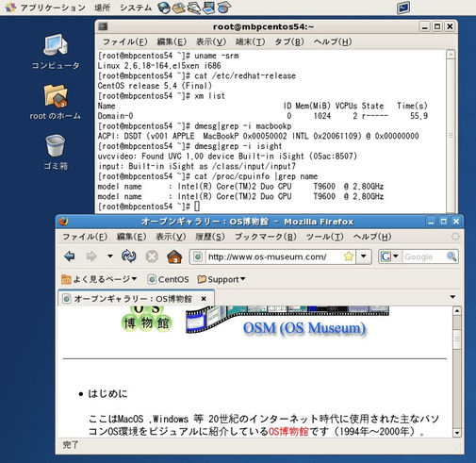The width and height of the screenshot is (476, 463).
Task: Click the Firefox logo in the title bar
Action: 63,222
